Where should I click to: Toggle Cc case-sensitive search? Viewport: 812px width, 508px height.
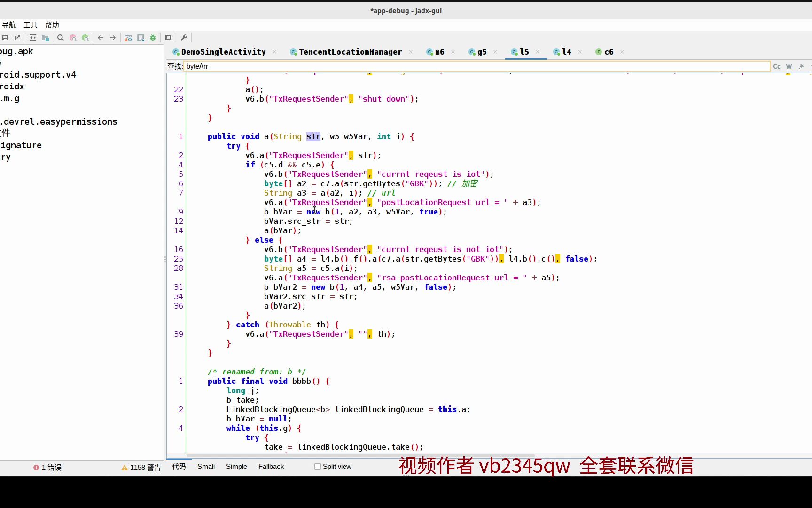[777, 66]
